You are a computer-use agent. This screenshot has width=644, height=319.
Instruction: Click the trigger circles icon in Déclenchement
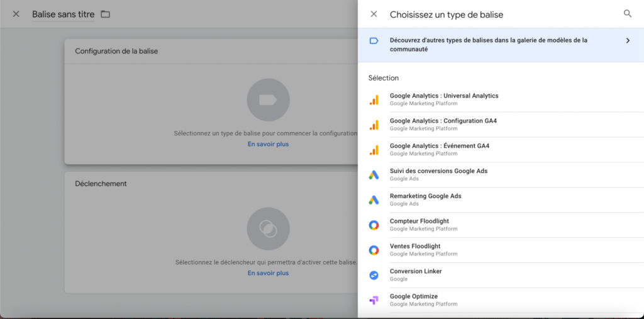point(268,228)
